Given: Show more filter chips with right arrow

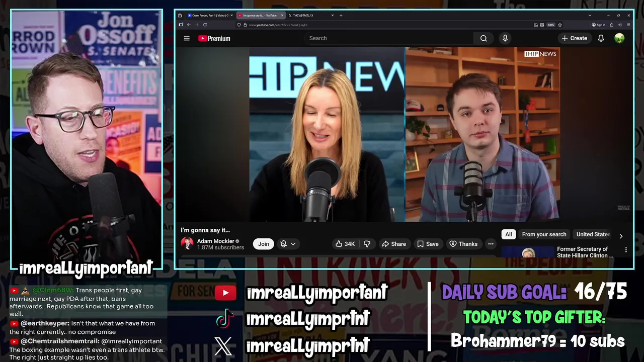Looking at the screenshot, I should coord(621,236).
